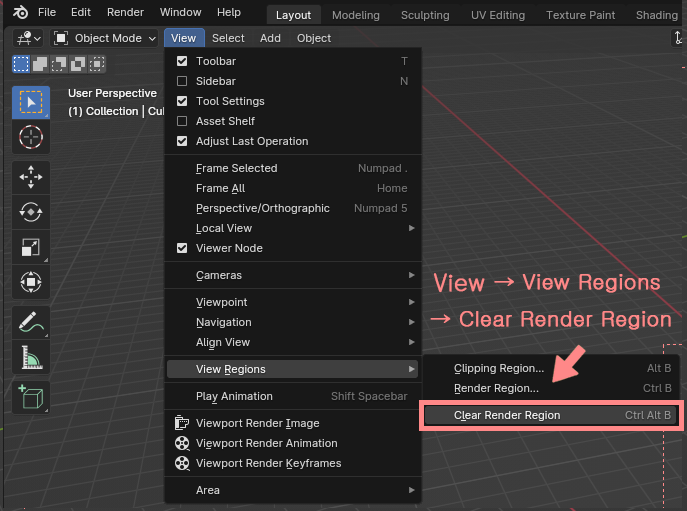
Task: Switch to the Shading workspace tab
Action: coord(657,15)
